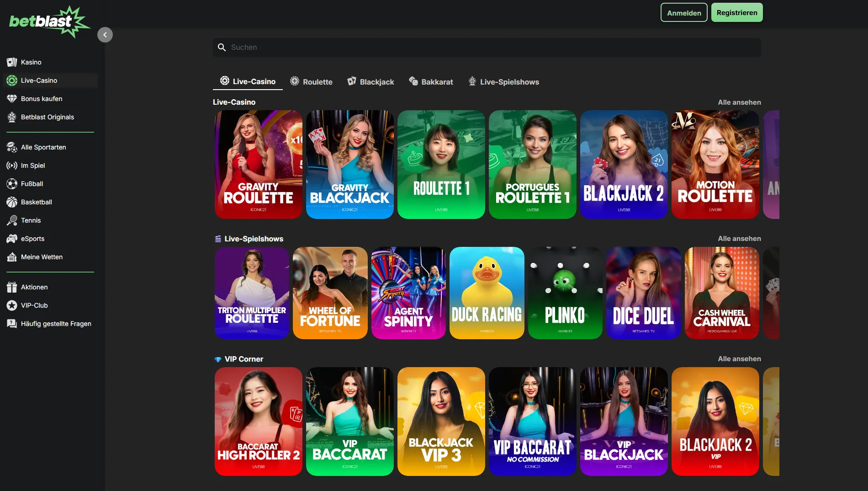Select the VIP-Club star icon
Screen dimensions: 868x491
11,305
